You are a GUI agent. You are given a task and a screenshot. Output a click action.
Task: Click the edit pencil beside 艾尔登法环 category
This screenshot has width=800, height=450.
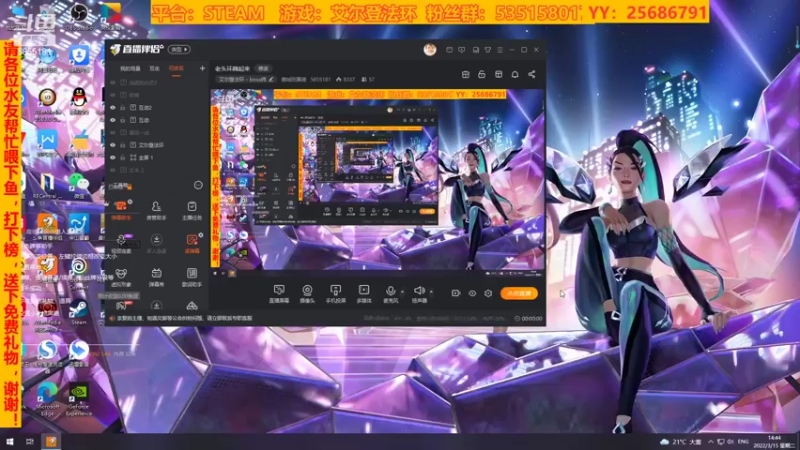271,80
